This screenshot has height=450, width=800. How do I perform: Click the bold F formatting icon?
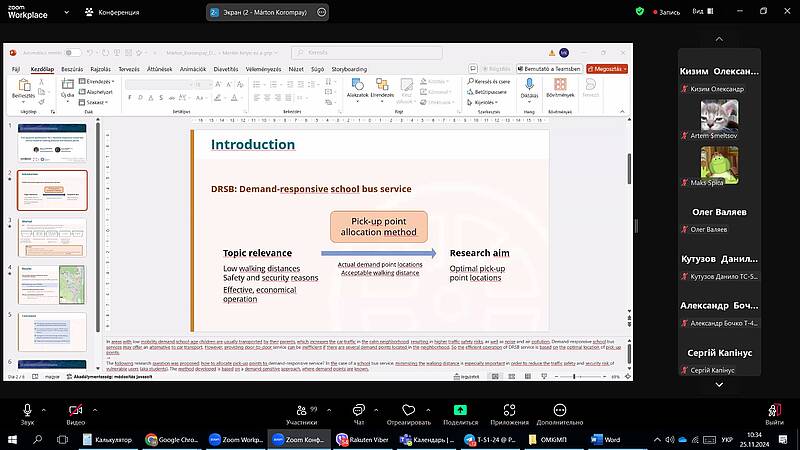click(x=130, y=97)
